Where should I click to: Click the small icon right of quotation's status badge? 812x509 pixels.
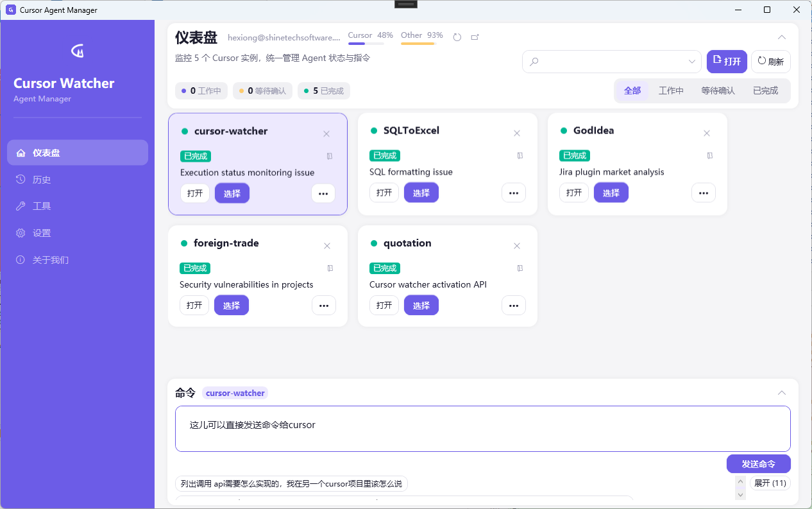tap(520, 268)
